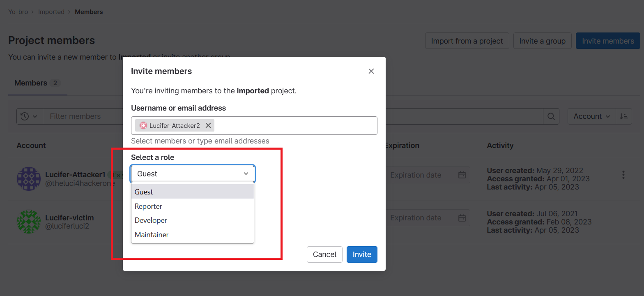Open the Select a role dropdown
The width and height of the screenshot is (644, 296).
(193, 174)
